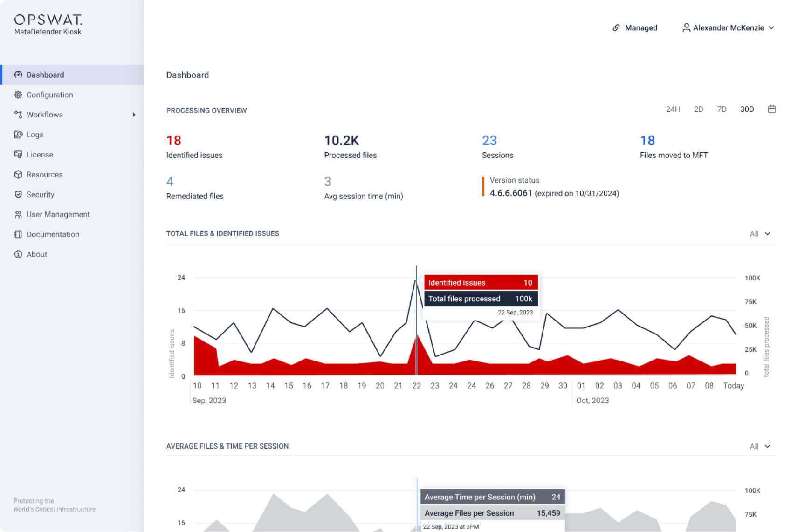Select the Logs sidebar icon
The width and height of the screenshot is (798, 532).
[x=18, y=135]
